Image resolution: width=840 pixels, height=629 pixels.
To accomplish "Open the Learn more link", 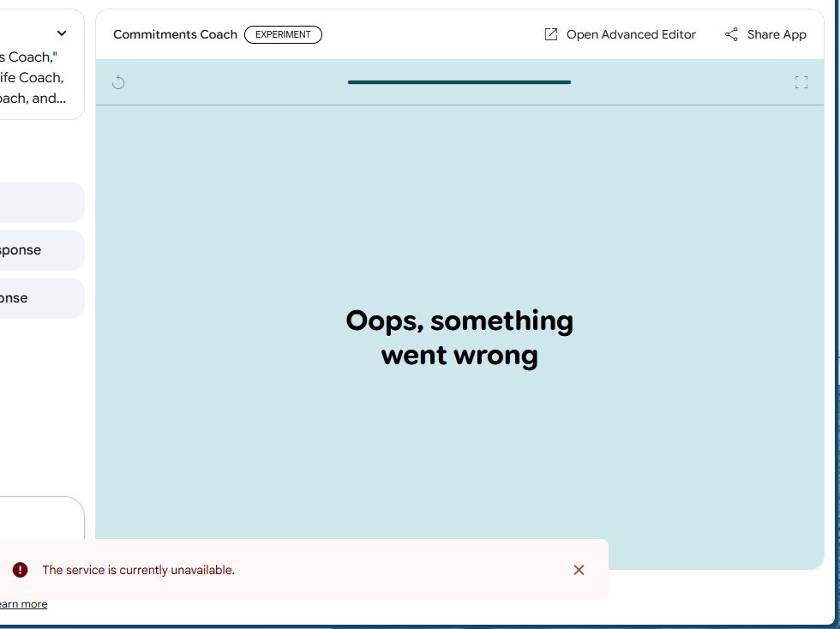I will click(x=22, y=604).
